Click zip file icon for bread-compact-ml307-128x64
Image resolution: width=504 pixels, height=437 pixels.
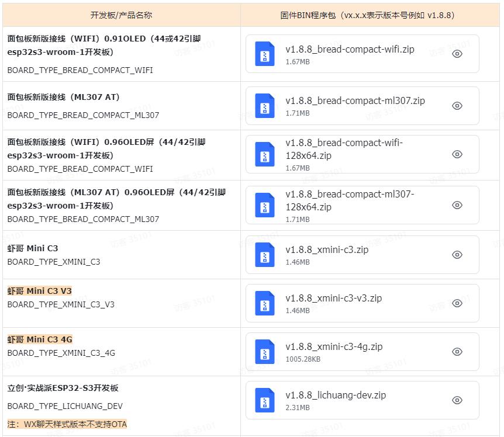point(265,205)
